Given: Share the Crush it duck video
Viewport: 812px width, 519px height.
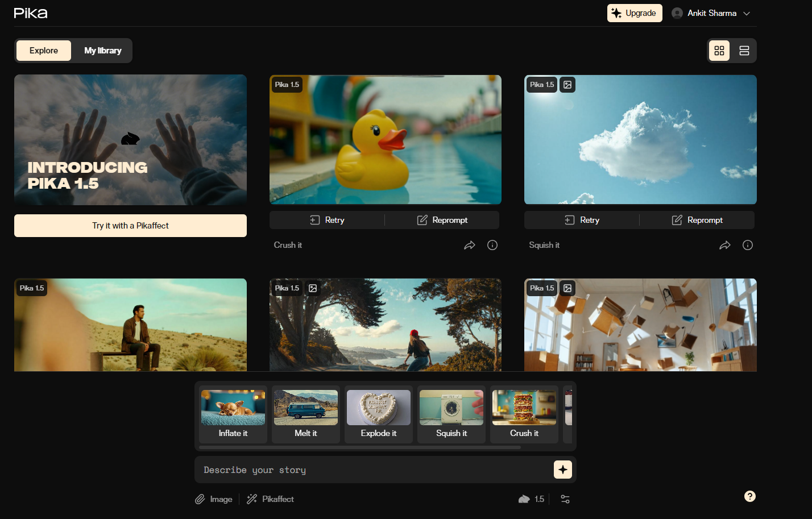Looking at the screenshot, I should click(469, 245).
